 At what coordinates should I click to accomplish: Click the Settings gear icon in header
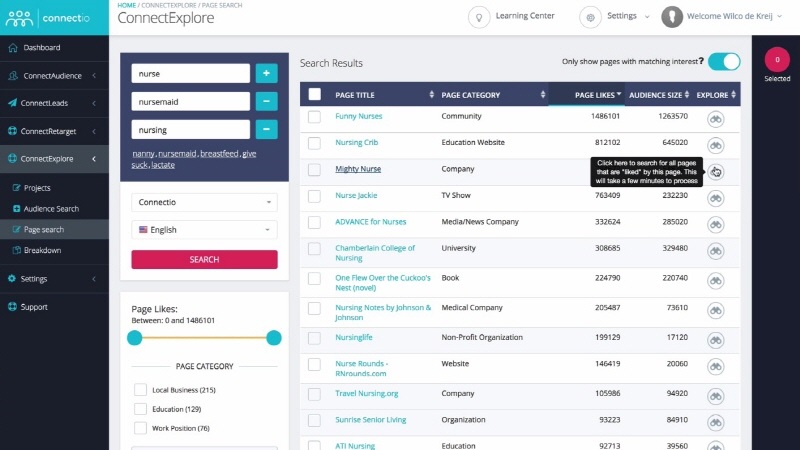[590, 18]
